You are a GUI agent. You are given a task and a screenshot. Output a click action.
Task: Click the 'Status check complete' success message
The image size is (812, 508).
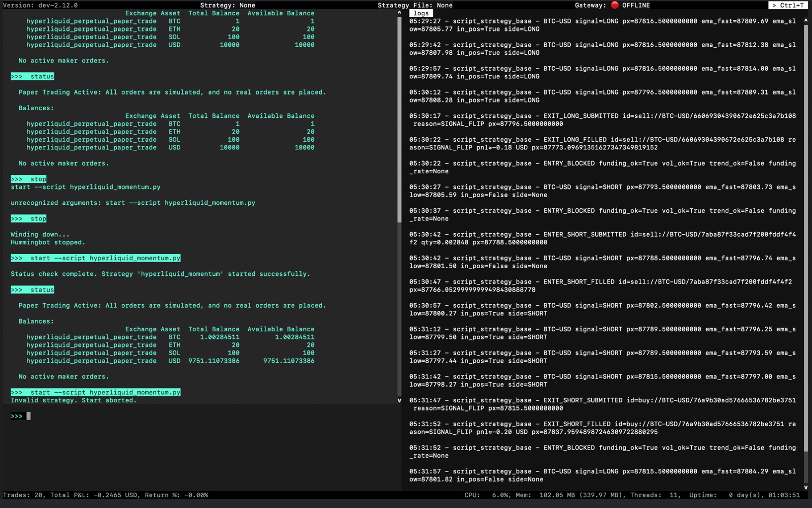click(x=160, y=274)
